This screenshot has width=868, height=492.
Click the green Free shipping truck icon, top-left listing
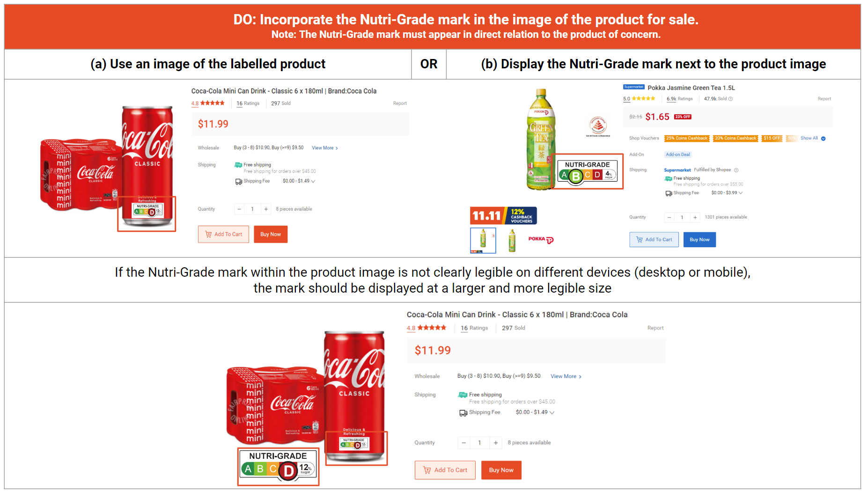pos(238,165)
